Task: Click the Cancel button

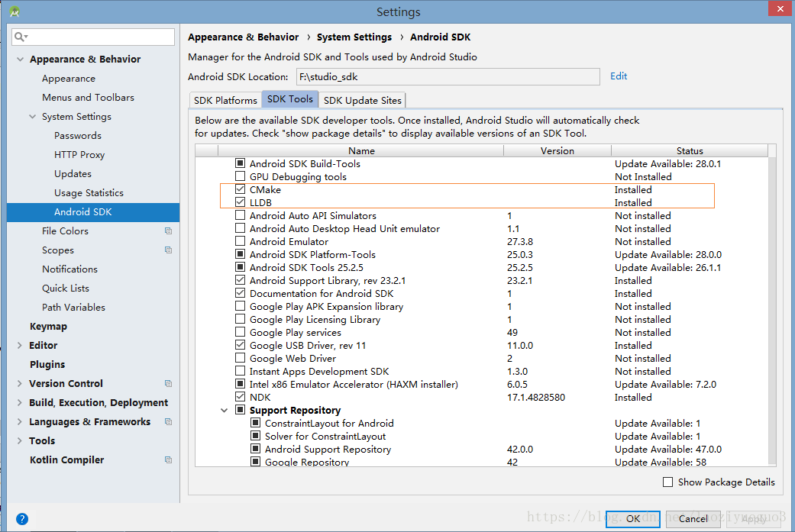Action: [x=693, y=519]
